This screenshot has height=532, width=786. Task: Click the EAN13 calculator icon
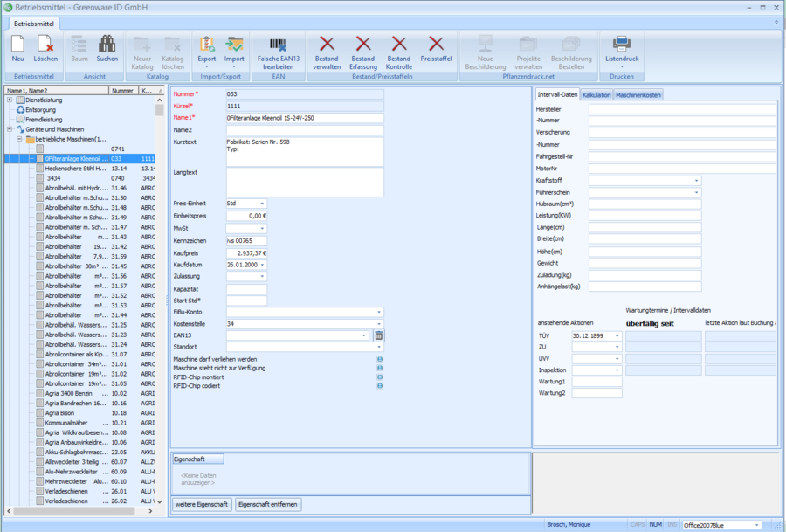pos(379,335)
